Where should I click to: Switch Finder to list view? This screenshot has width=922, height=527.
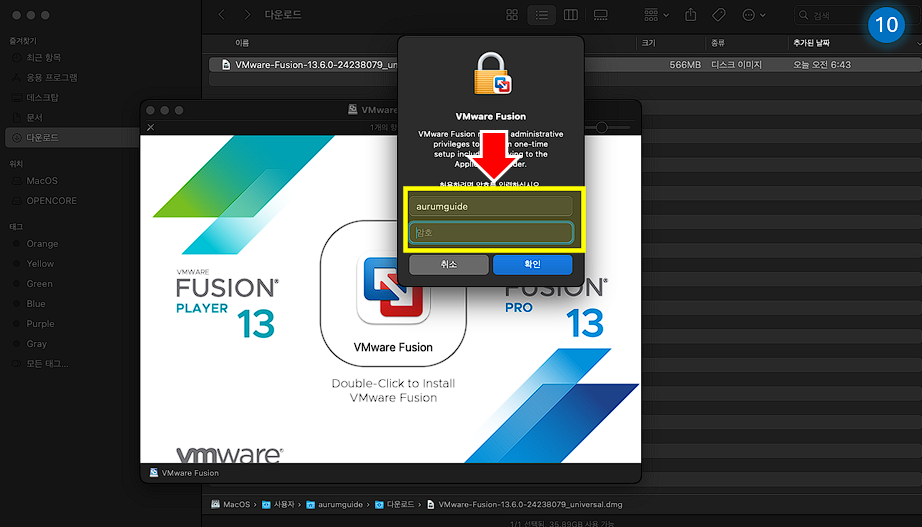542,15
